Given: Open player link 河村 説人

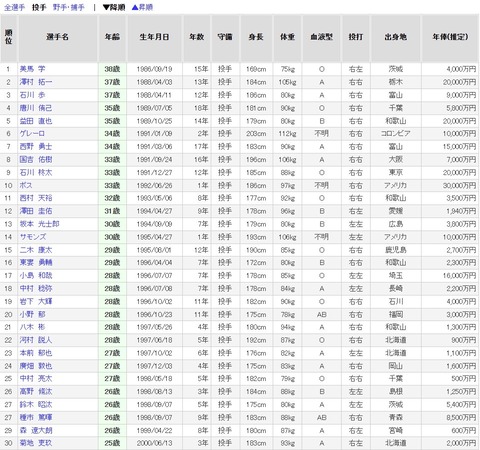Looking at the screenshot, I should coord(36,340).
